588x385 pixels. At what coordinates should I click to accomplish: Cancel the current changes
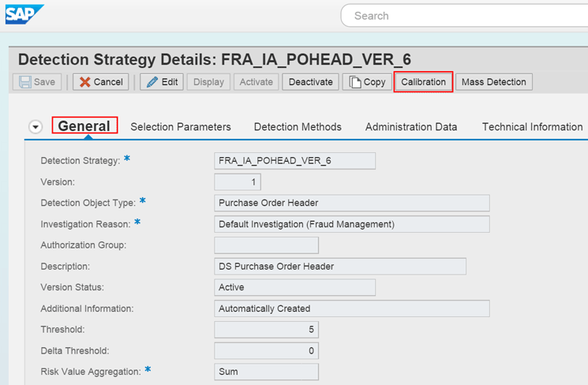pyautogui.click(x=101, y=82)
